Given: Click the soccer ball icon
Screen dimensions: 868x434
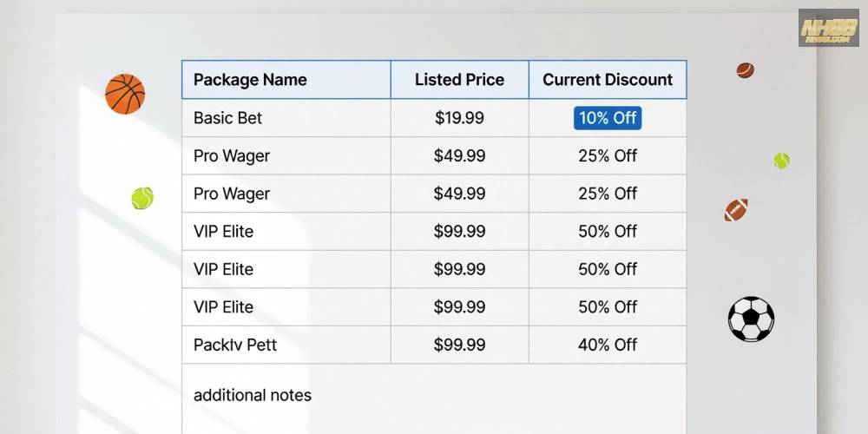Looking at the screenshot, I should [x=751, y=319].
